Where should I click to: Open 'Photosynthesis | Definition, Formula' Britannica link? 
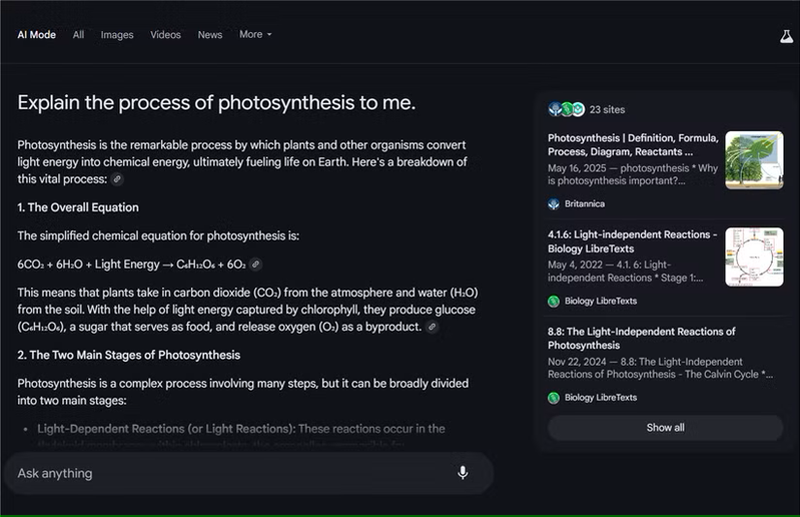pyautogui.click(x=633, y=145)
